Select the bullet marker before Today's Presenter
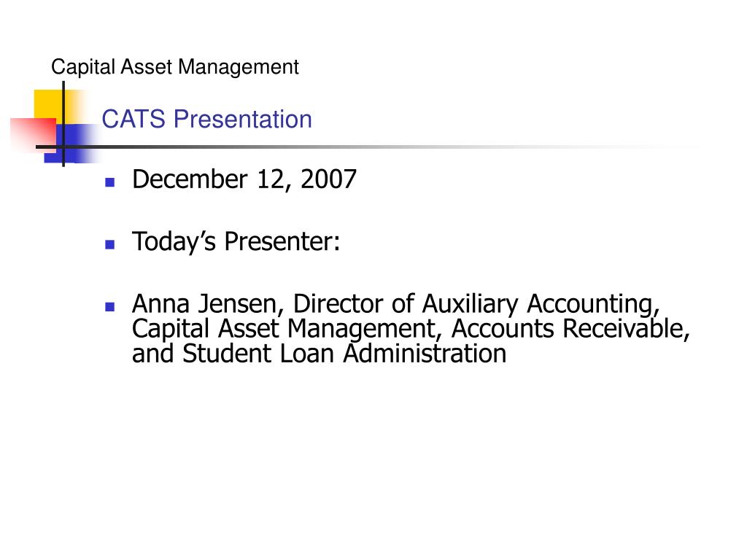Screen dimensions: 747x560 [x=110, y=245]
